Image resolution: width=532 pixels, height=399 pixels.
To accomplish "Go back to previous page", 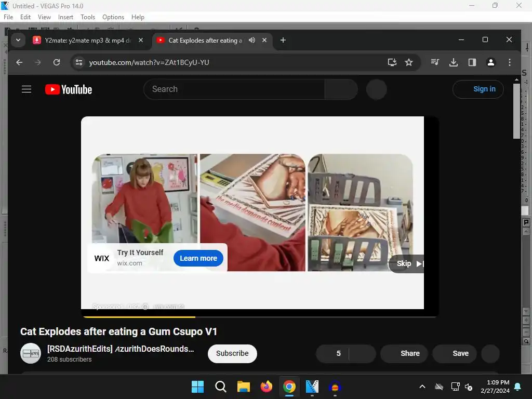I will coord(19,62).
